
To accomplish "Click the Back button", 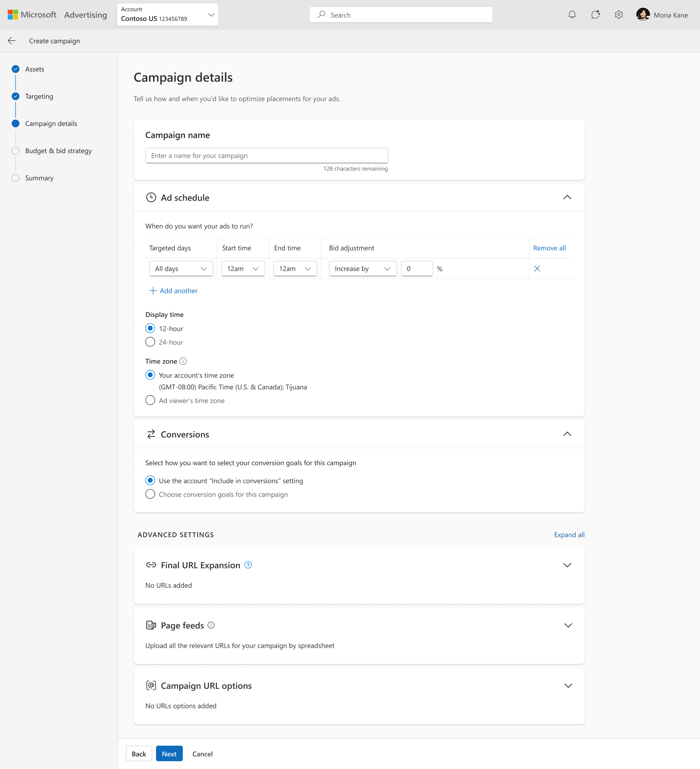I will coord(139,753).
